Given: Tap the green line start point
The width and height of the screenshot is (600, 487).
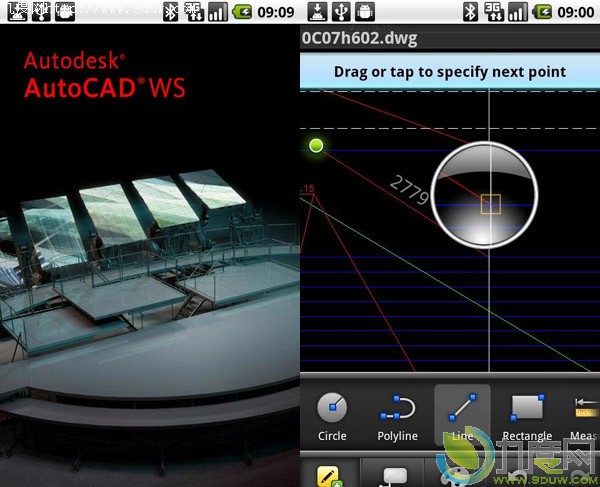Looking at the screenshot, I should tap(316, 146).
